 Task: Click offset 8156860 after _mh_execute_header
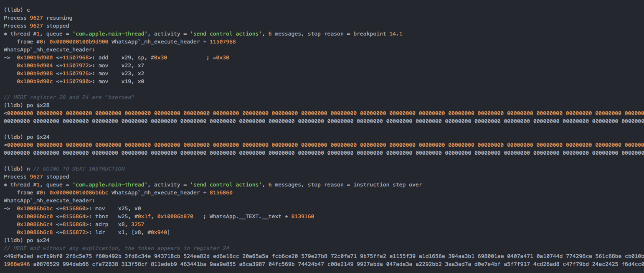click(x=221, y=193)
